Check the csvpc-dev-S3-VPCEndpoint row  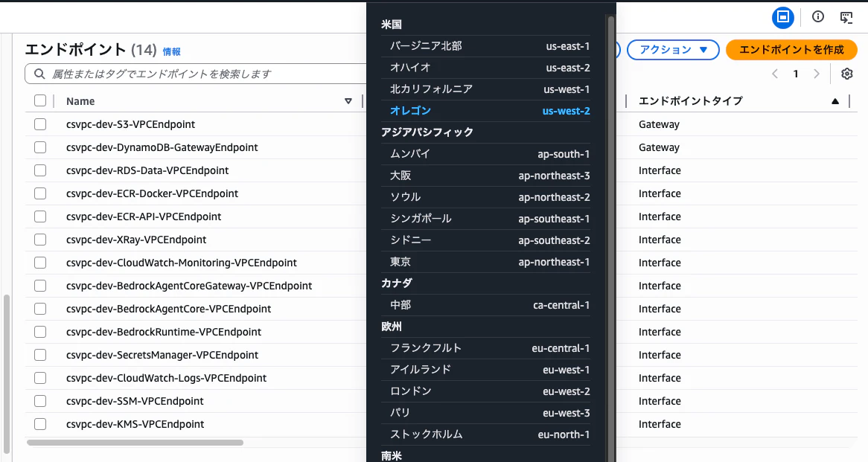(x=40, y=124)
